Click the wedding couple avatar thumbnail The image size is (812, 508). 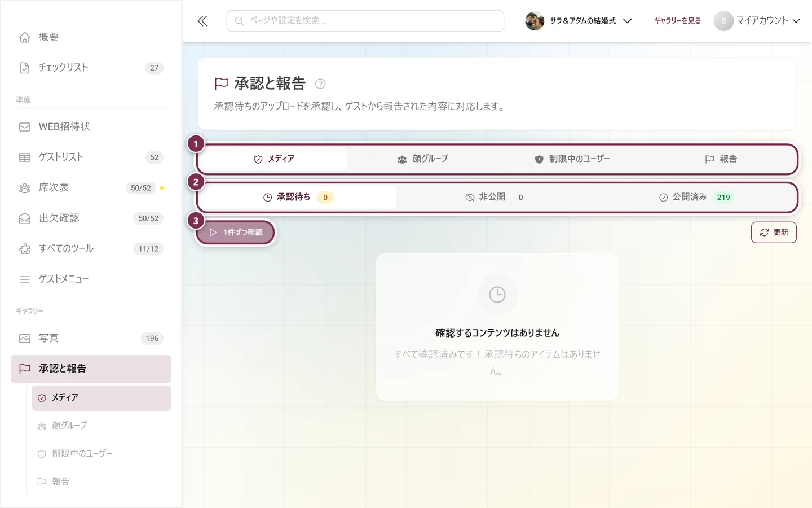coord(535,21)
